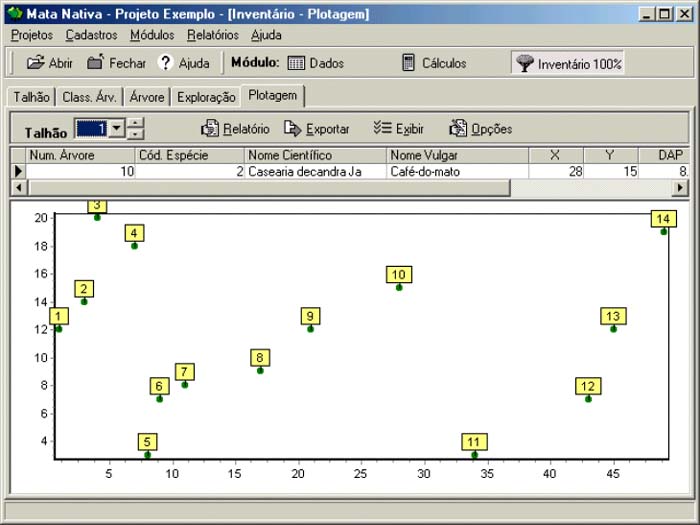Image resolution: width=700 pixels, height=525 pixels.
Task: Open the Cálculos calculator module
Action: click(x=408, y=63)
